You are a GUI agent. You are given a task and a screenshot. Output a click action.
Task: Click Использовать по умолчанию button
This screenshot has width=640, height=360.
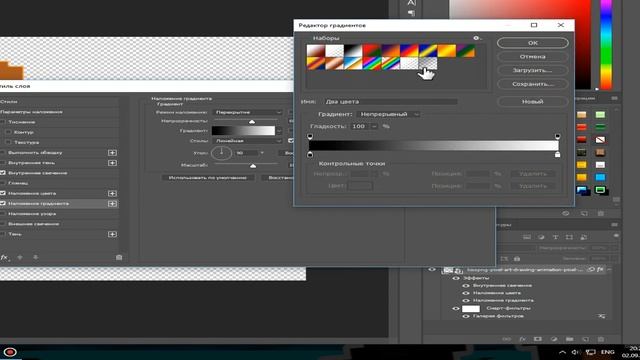pos(208,178)
